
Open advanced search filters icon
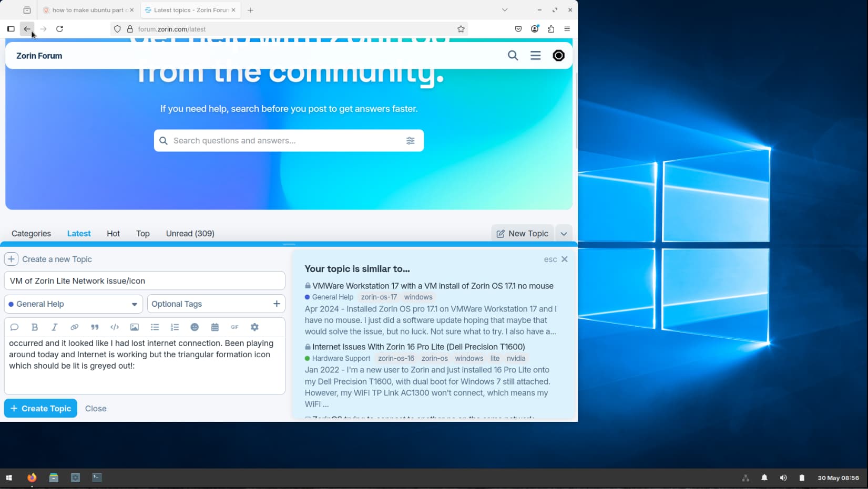(410, 141)
